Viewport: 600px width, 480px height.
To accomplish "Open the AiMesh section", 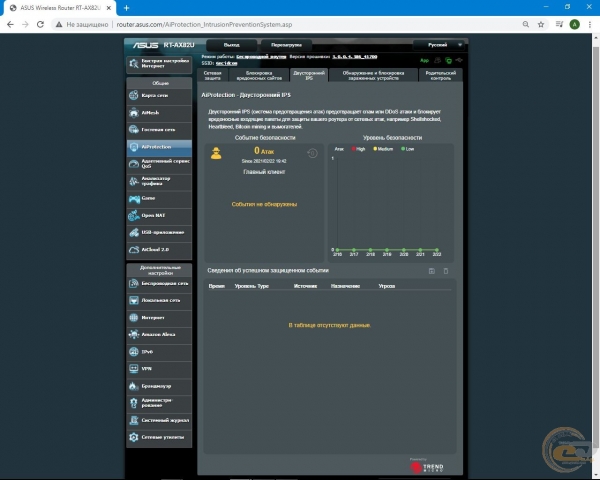I will [x=159, y=113].
